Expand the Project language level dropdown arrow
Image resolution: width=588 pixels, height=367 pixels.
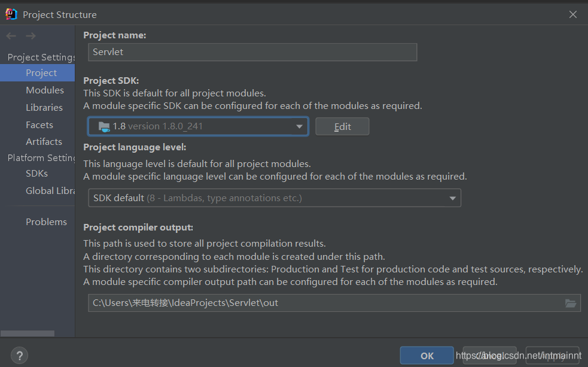pyautogui.click(x=453, y=198)
